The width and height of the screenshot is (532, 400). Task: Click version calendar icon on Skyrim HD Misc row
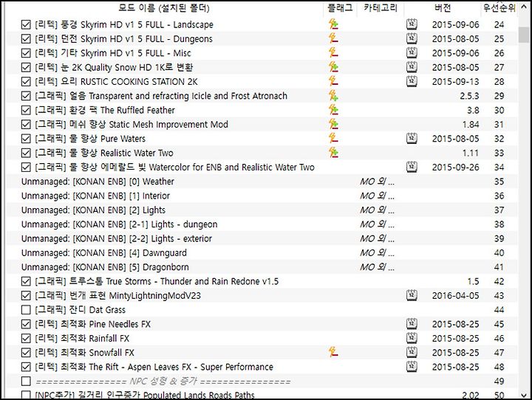[412, 53]
